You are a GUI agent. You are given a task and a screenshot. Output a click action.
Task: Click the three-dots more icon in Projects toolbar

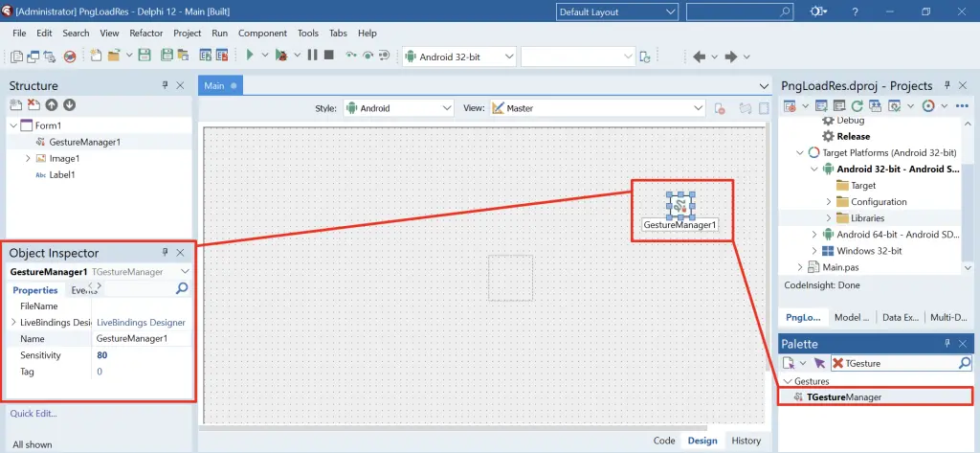tap(962, 105)
